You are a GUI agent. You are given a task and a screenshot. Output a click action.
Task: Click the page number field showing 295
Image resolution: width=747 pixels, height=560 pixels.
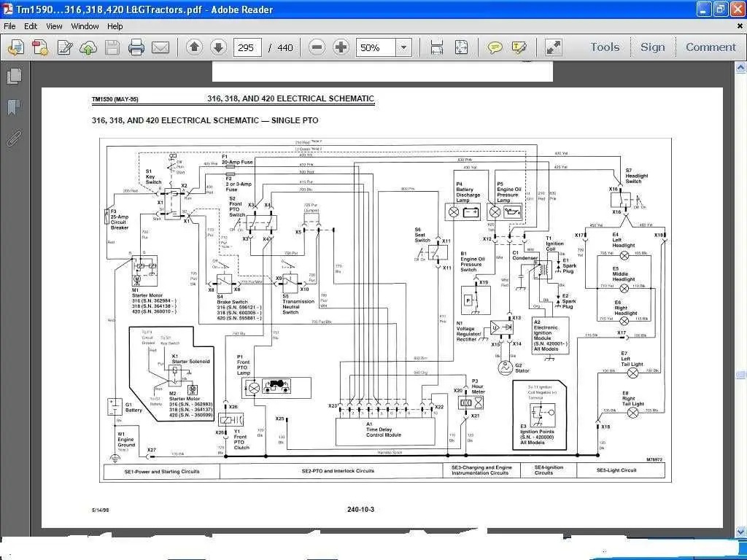pos(247,47)
